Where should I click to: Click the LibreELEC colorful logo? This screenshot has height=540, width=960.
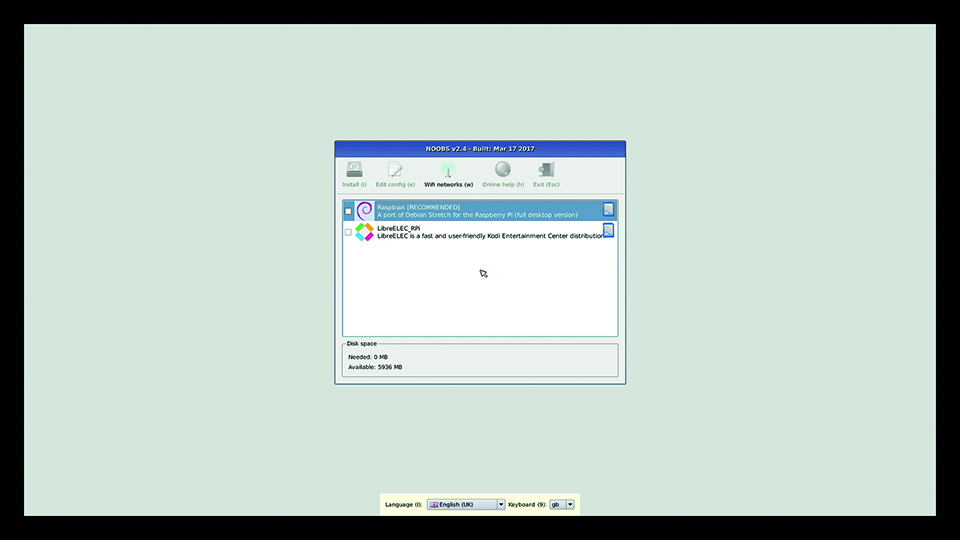tap(364, 232)
